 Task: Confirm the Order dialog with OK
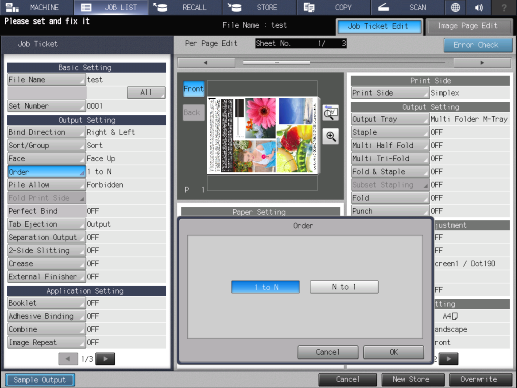pyautogui.click(x=394, y=352)
